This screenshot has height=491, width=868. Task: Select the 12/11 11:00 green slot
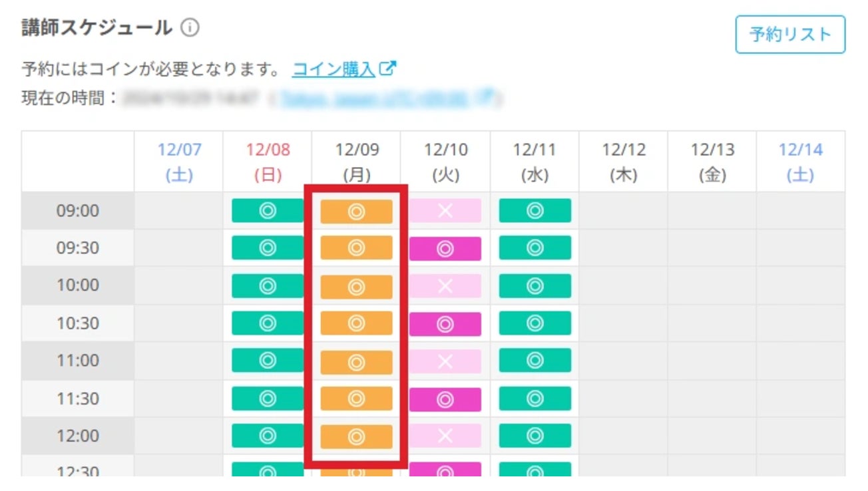[535, 361]
